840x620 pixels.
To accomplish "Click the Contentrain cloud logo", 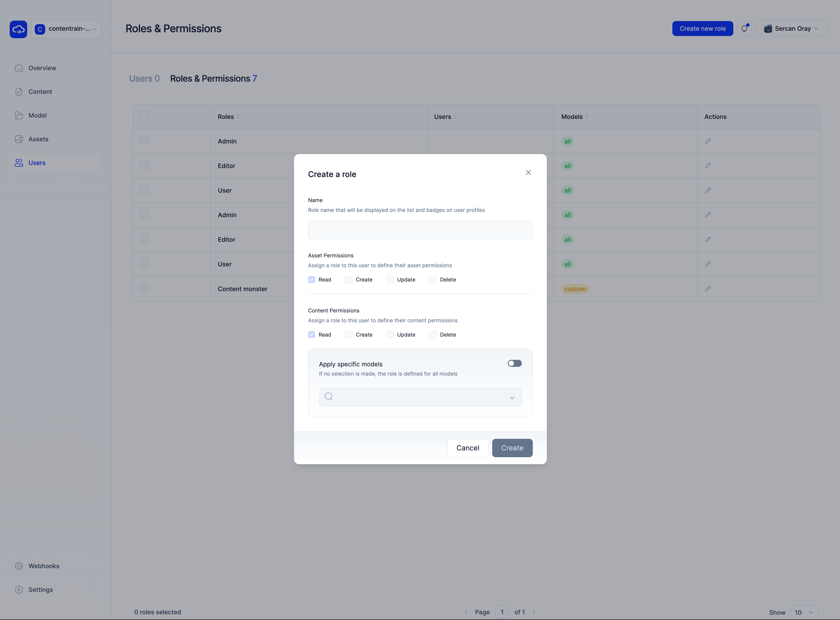I will (x=18, y=29).
